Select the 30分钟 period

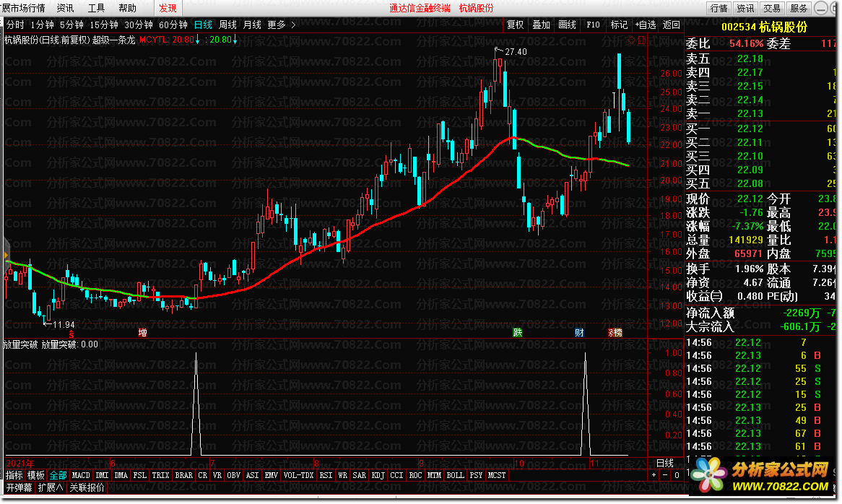click(x=139, y=25)
